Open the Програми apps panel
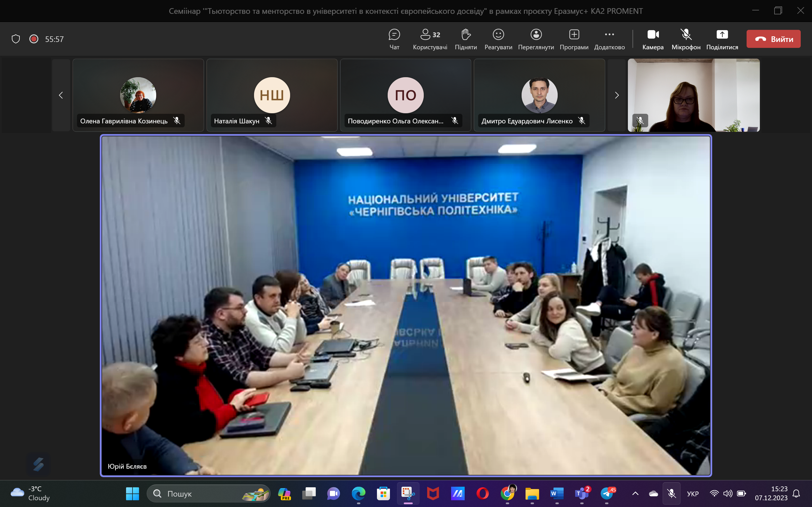The height and width of the screenshot is (507, 812). coord(574,39)
